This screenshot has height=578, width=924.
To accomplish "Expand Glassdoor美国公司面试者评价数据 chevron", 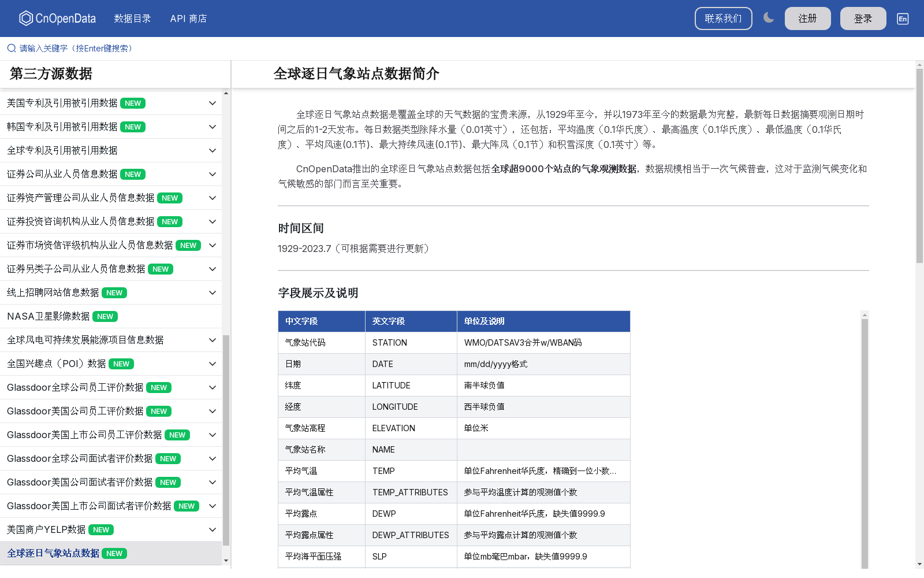I will pyautogui.click(x=213, y=482).
